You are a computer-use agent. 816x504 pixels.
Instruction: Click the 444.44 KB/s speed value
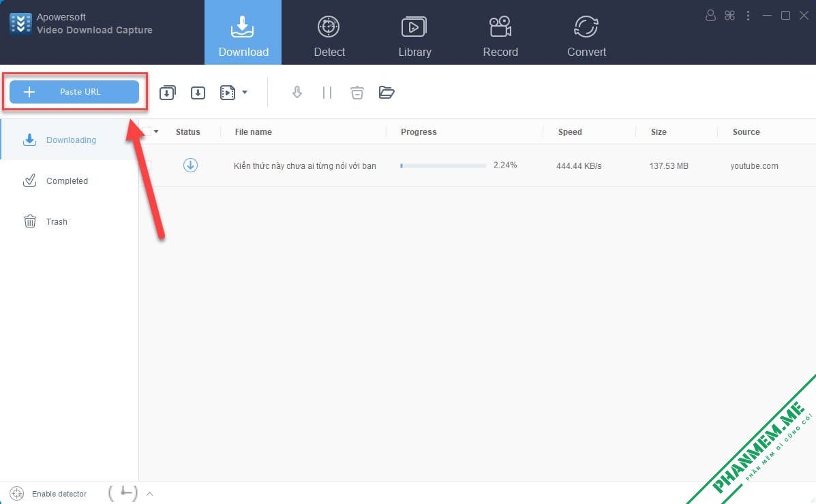(x=579, y=166)
